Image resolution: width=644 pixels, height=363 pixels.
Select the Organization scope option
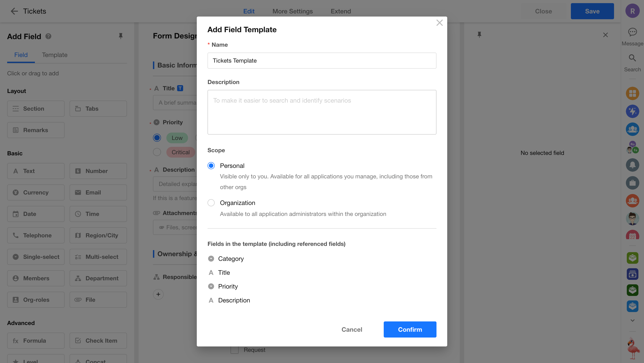point(211,203)
